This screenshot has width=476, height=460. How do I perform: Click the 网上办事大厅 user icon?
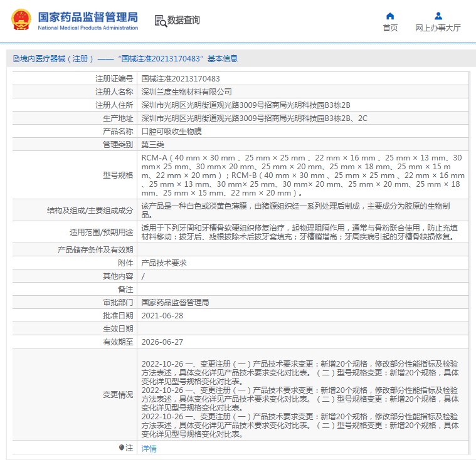click(x=438, y=16)
